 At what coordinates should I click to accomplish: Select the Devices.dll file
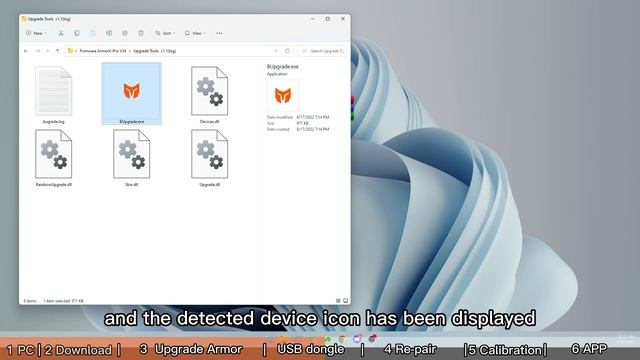click(x=209, y=95)
